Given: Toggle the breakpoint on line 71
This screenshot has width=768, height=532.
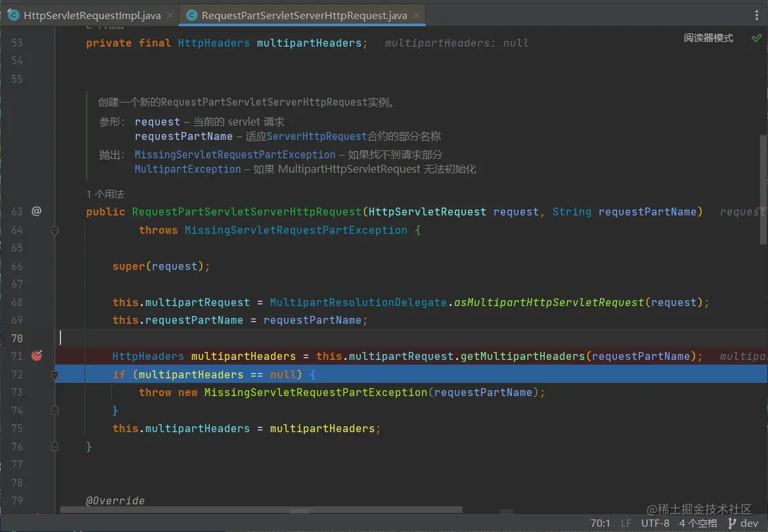Looking at the screenshot, I should 37,355.
